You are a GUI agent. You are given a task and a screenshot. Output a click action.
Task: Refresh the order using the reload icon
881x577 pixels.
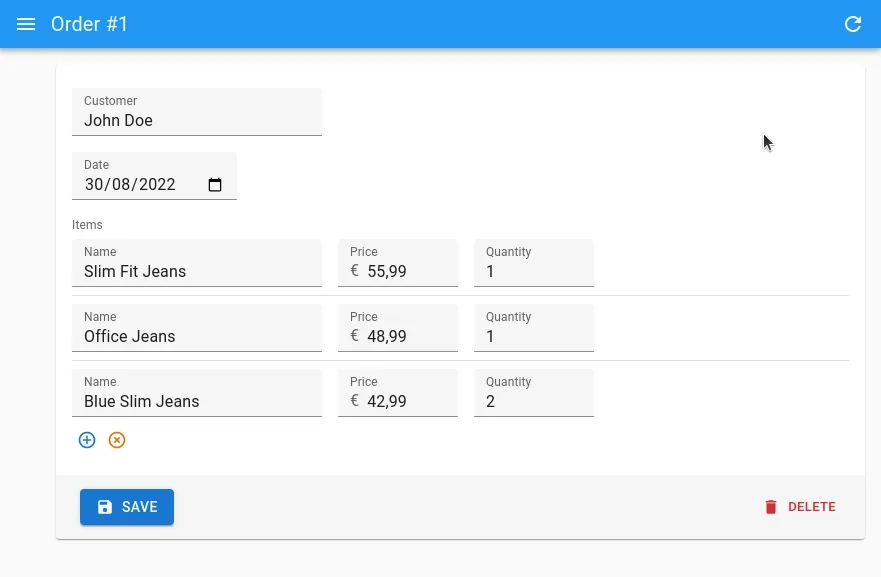(853, 24)
